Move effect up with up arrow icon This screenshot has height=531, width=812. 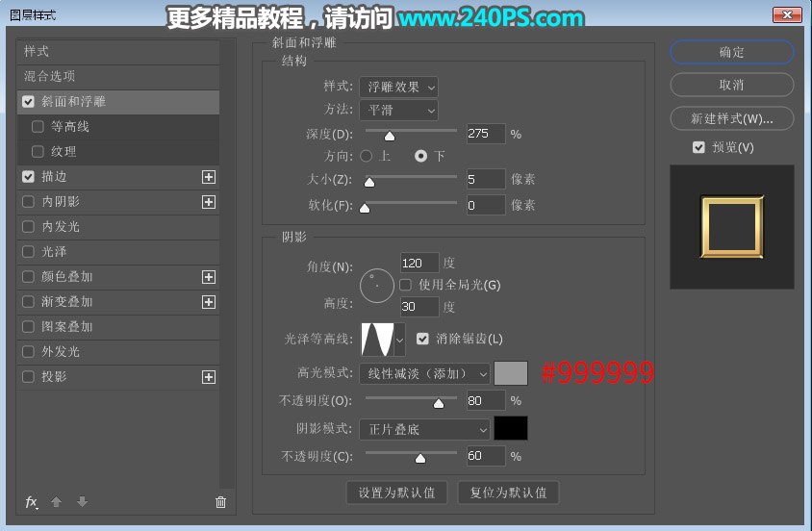pyautogui.click(x=57, y=501)
